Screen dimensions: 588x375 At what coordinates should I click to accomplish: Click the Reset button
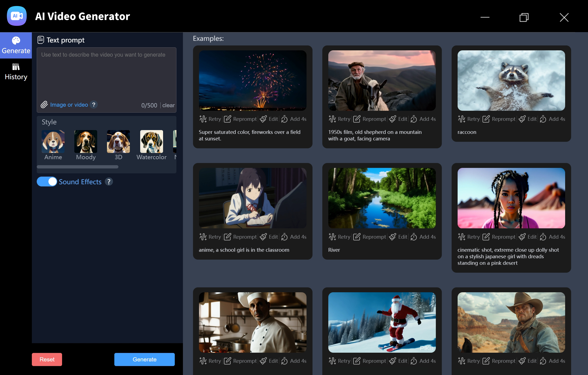click(x=47, y=359)
